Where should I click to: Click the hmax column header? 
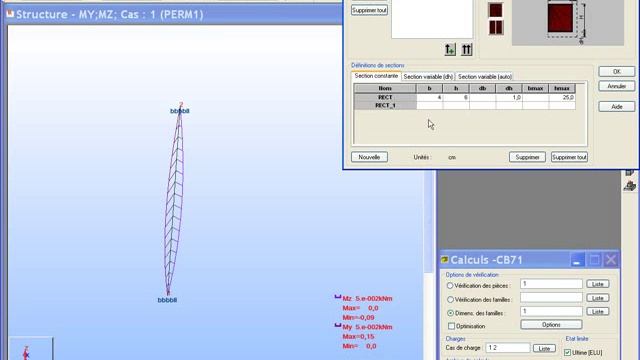(x=562, y=88)
